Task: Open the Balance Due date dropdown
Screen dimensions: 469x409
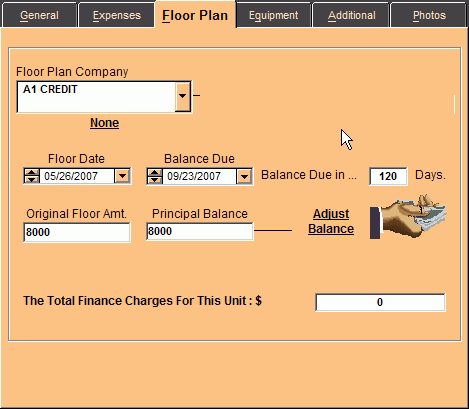Action: [244, 176]
